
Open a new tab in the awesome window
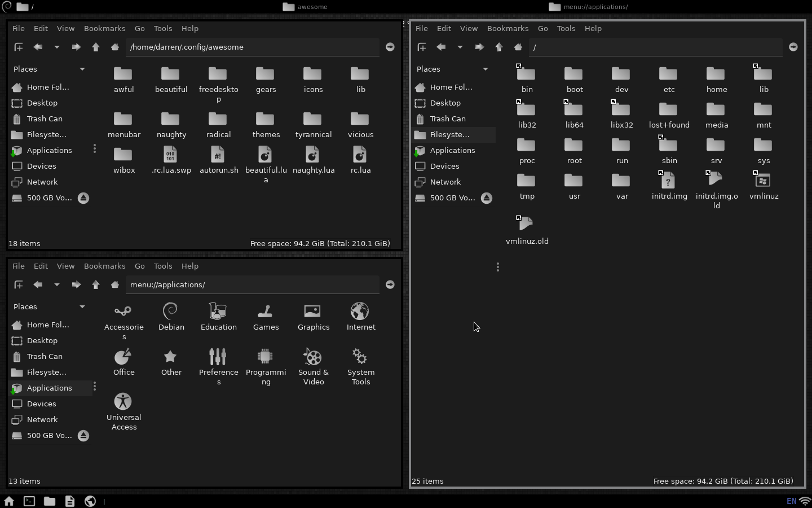click(x=19, y=47)
